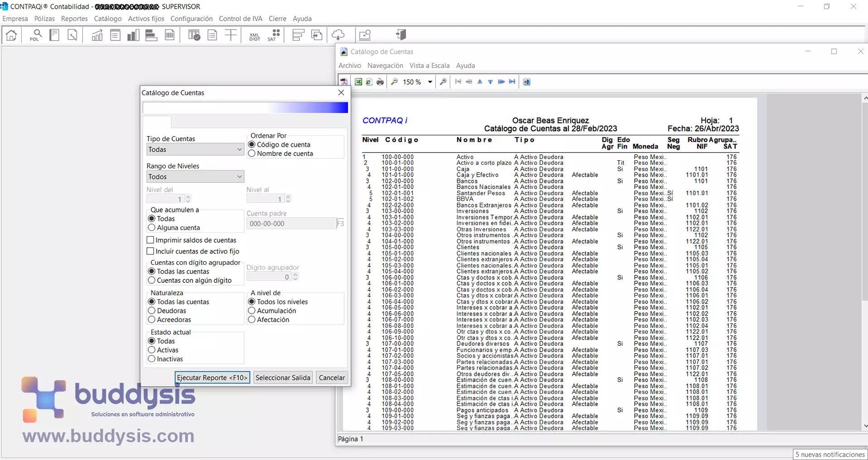Open Navegación menu in report viewer
The height and width of the screenshot is (460, 868).
click(385, 66)
